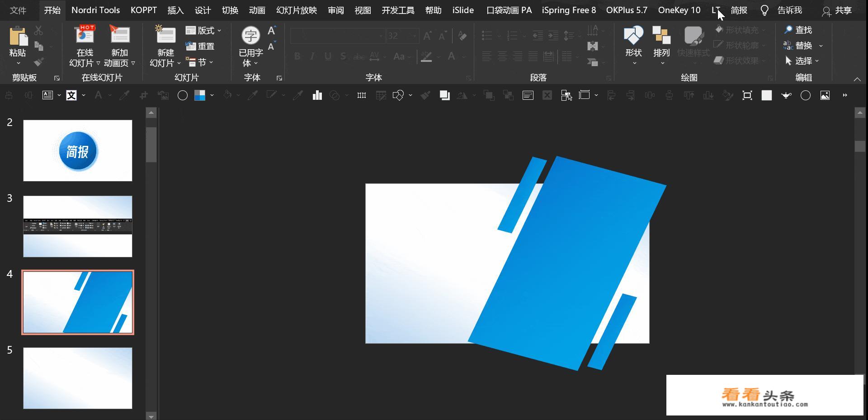The height and width of the screenshot is (420, 868).
Task: Open the 在线幻灯片 online slides button
Action: [x=85, y=46]
